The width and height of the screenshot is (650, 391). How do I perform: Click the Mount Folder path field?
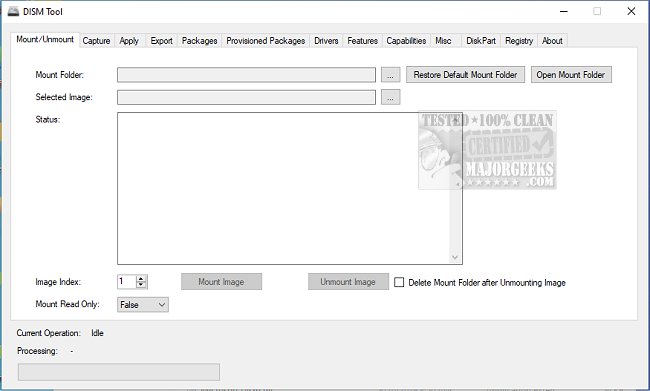pos(246,75)
